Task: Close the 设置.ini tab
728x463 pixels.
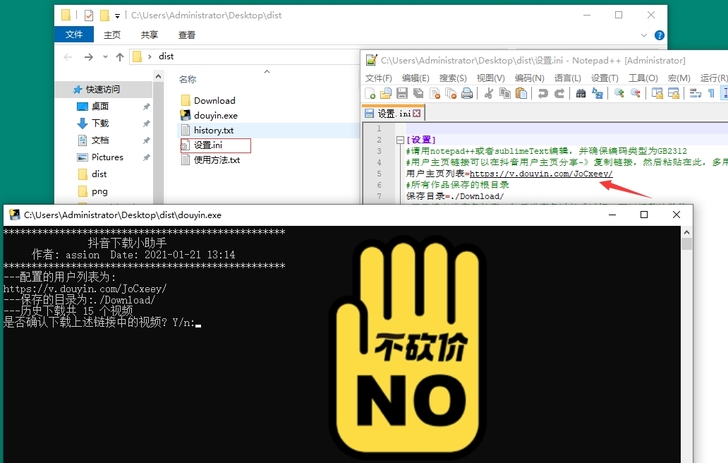Action: click(416, 114)
